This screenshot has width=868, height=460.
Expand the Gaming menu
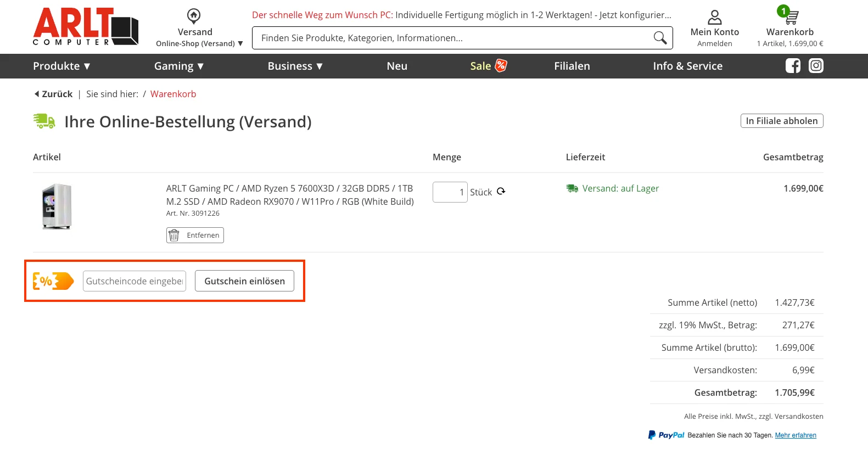[x=179, y=66]
